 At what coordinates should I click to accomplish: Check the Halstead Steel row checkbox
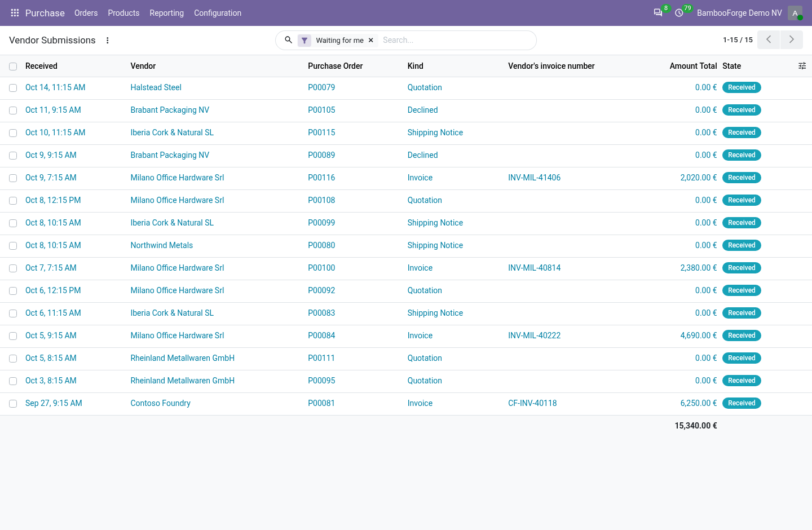click(x=13, y=88)
